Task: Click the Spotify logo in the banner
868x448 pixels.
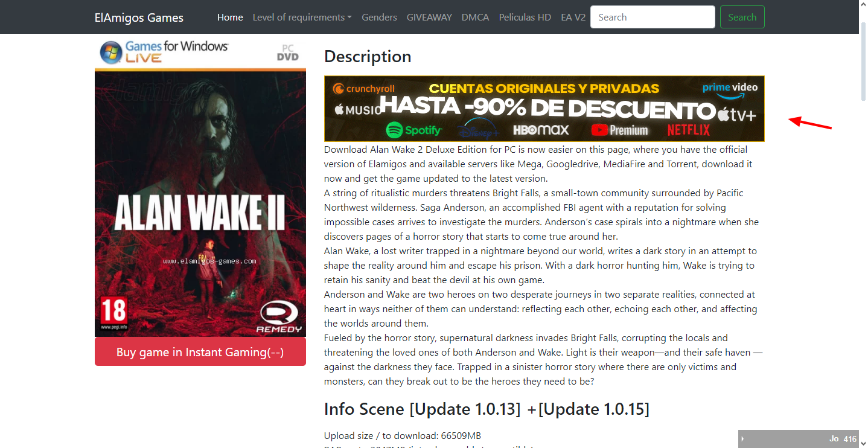Action: [x=414, y=130]
